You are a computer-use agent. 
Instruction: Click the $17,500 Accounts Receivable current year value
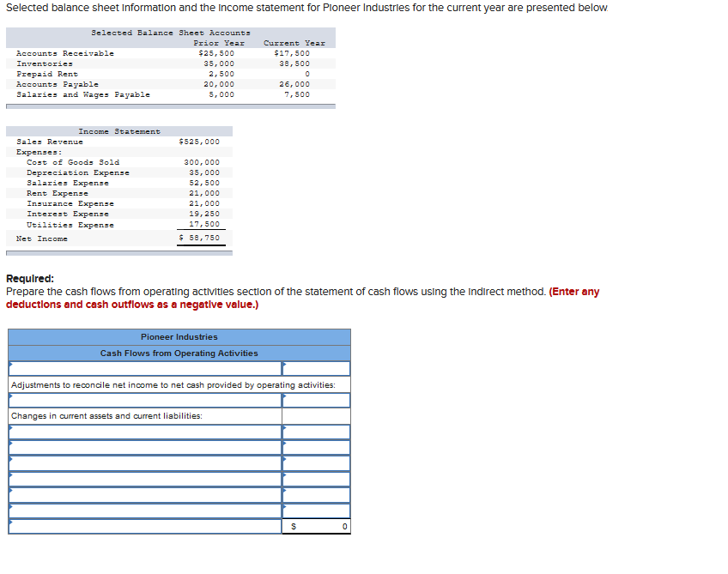292,53
